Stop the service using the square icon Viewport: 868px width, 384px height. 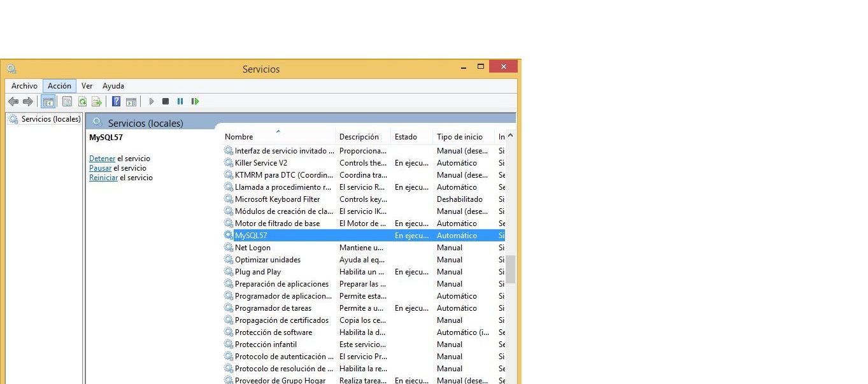pyautogui.click(x=166, y=101)
